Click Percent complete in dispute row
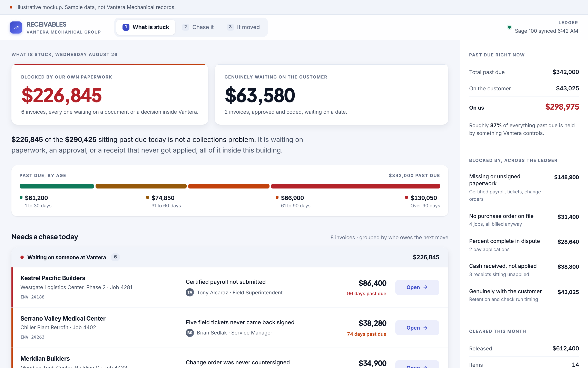Image resolution: width=588 pixels, height=368 pixels. 524,245
